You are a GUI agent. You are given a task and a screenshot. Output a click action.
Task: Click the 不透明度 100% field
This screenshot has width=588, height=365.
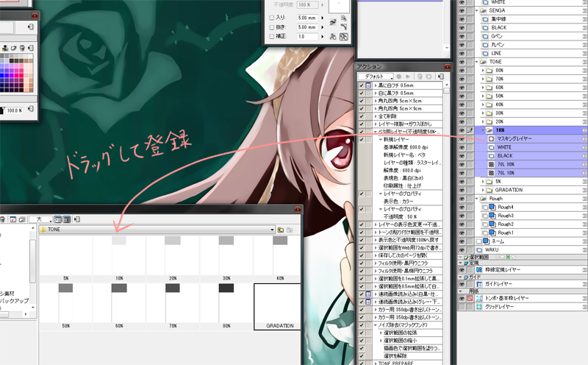(307, 5)
